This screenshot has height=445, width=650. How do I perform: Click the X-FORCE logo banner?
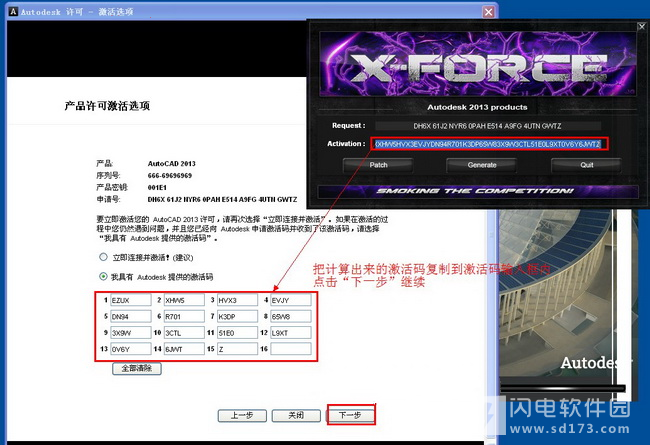point(478,64)
